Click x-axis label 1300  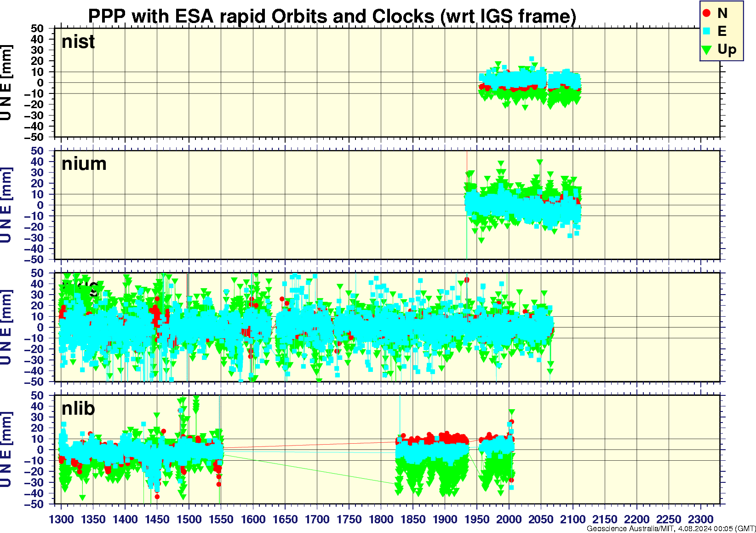pos(61,519)
